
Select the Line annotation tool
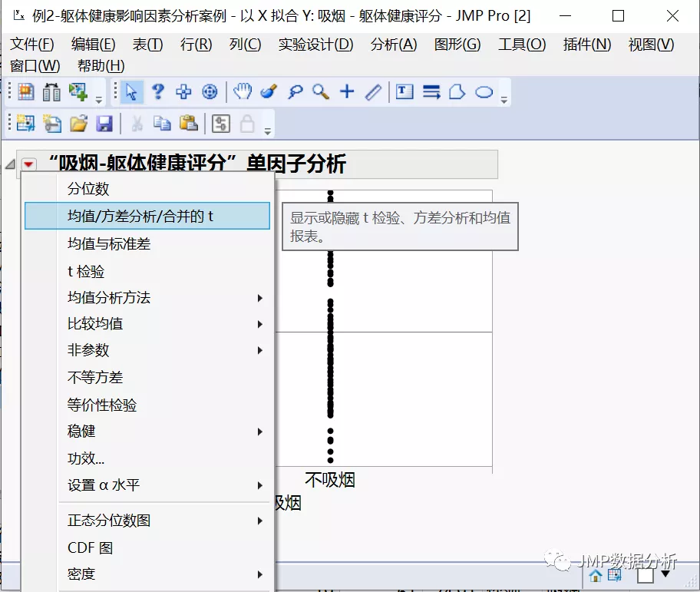tap(373, 92)
